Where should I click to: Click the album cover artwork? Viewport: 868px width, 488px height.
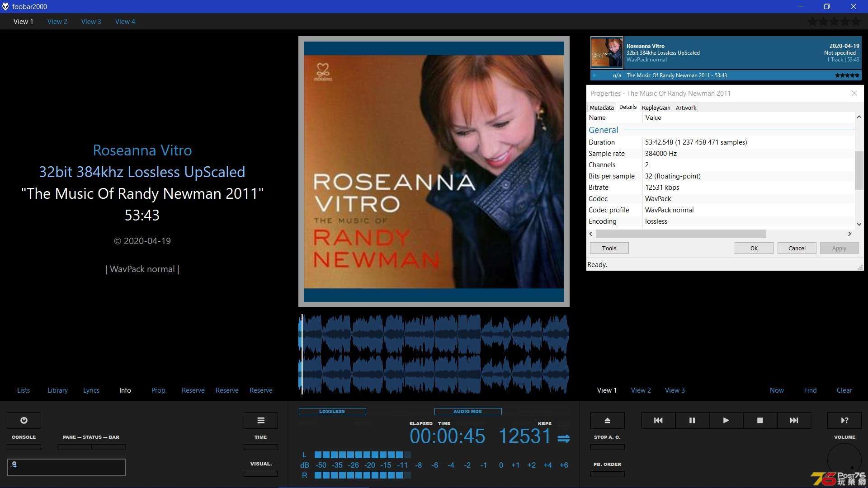click(434, 172)
